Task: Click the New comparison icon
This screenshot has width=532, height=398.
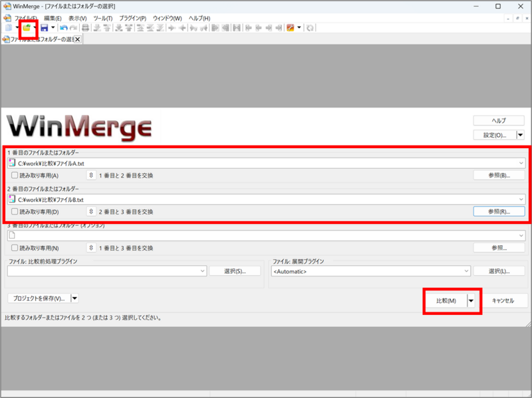Action: pyautogui.click(x=9, y=27)
